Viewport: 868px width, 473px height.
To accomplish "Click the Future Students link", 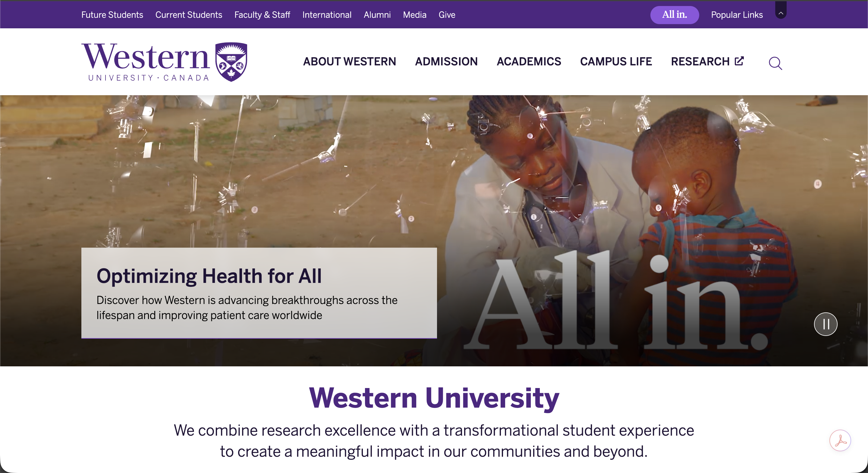I will point(112,15).
